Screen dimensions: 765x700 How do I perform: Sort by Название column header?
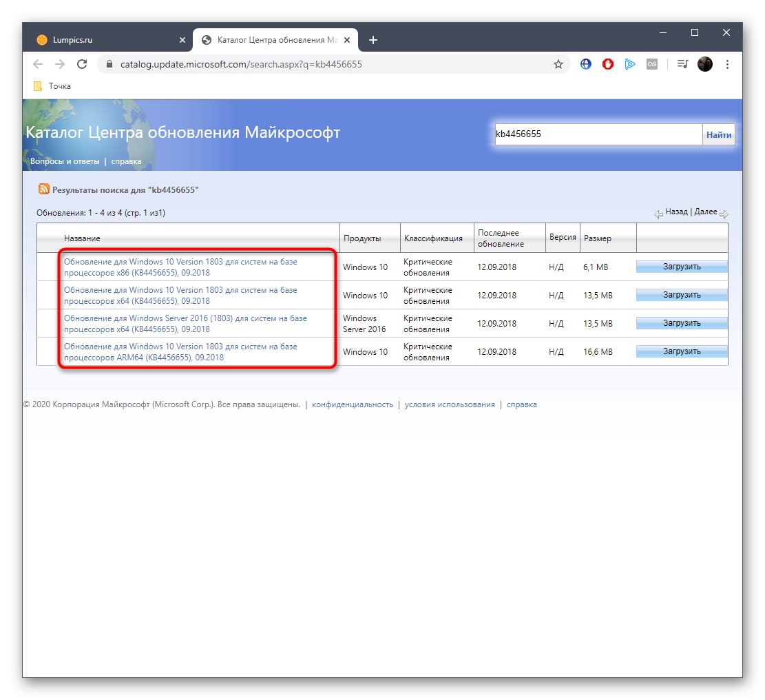(x=82, y=238)
